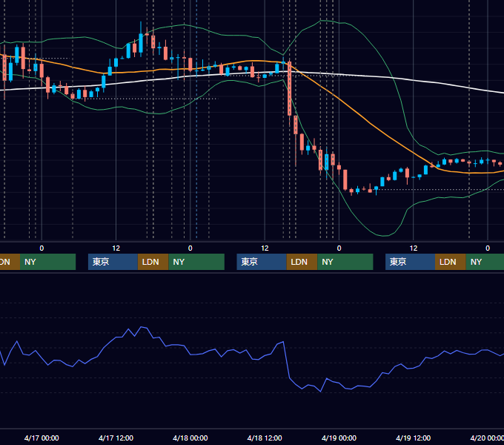Click the 東京 session block on 4/17
This screenshot has width=504, height=445.
113,262
